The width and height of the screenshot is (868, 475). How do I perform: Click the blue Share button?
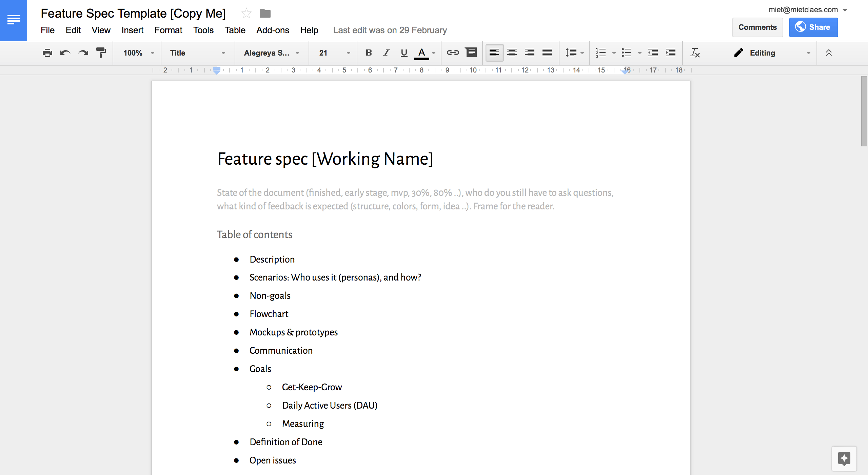coord(813,27)
